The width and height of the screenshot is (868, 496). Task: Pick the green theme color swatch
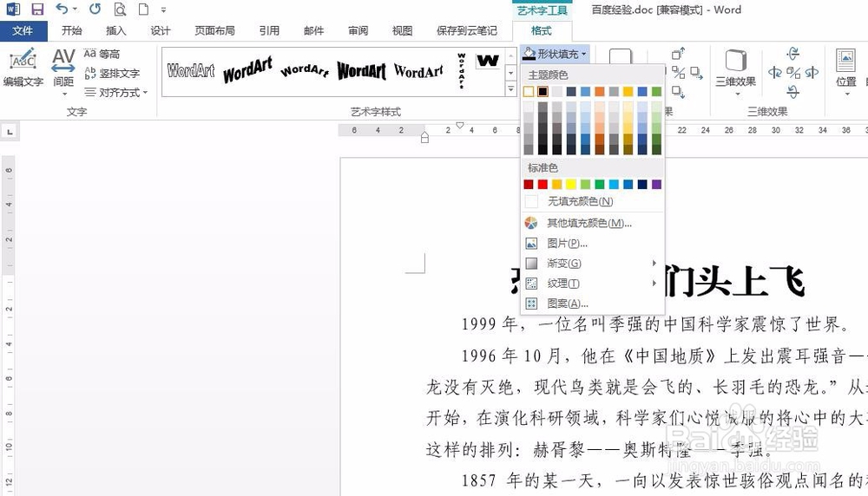(x=656, y=91)
